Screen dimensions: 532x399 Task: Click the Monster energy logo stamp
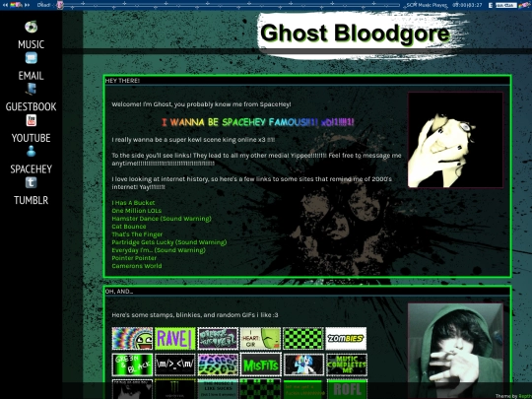(x=175, y=389)
